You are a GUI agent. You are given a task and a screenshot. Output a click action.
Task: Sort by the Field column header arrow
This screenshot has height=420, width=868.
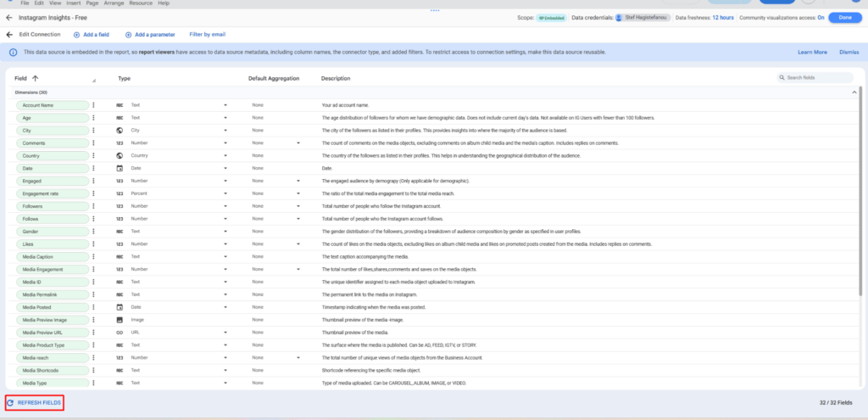pos(35,78)
